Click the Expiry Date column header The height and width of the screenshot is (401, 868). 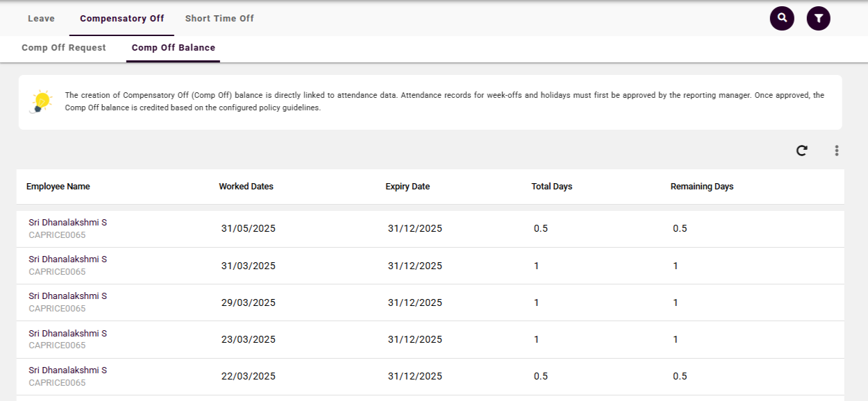(408, 187)
